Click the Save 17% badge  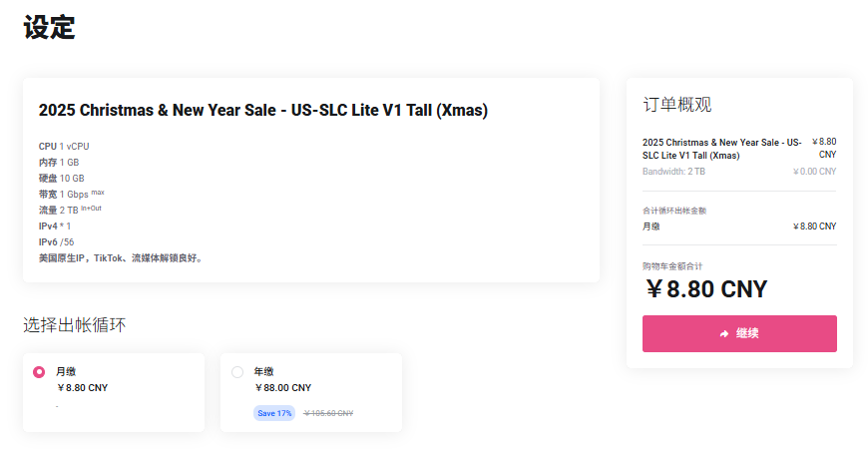274,413
